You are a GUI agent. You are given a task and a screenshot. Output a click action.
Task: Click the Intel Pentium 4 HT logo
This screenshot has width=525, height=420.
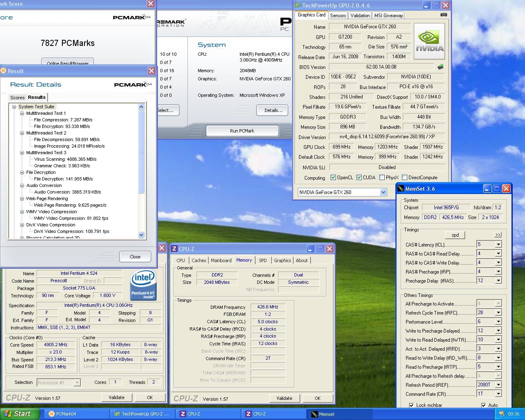[143, 285]
